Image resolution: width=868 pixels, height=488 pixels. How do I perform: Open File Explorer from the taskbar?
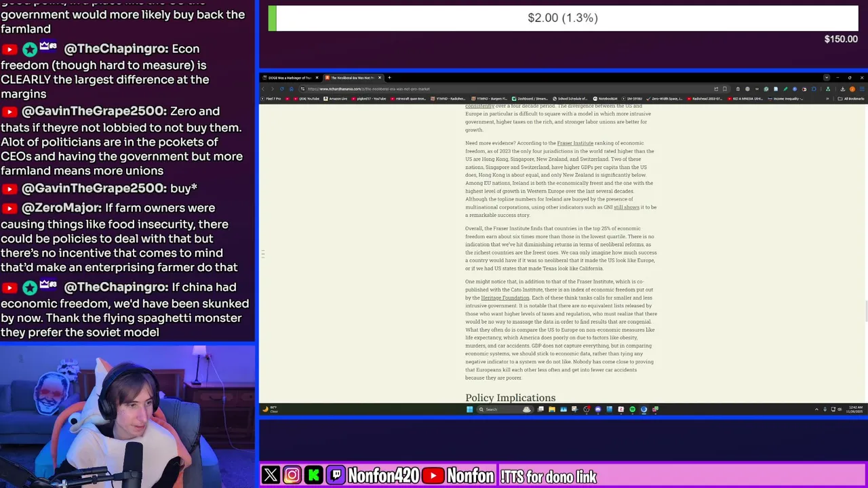[552, 409]
